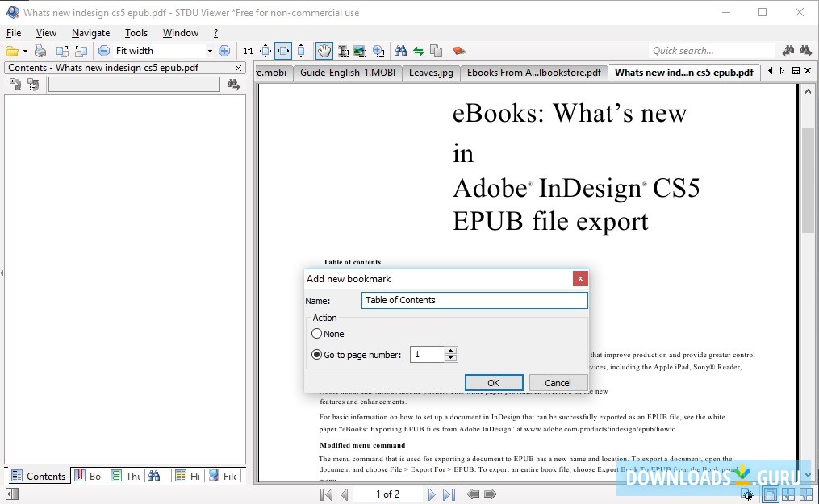Image resolution: width=819 pixels, height=504 pixels.
Task: Select the None action radio button
Action: point(316,333)
